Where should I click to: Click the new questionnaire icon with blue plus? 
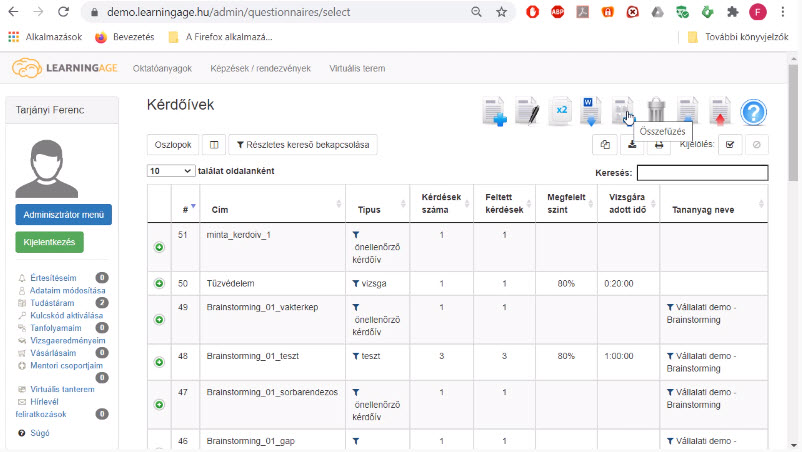(x=495, y=111)
